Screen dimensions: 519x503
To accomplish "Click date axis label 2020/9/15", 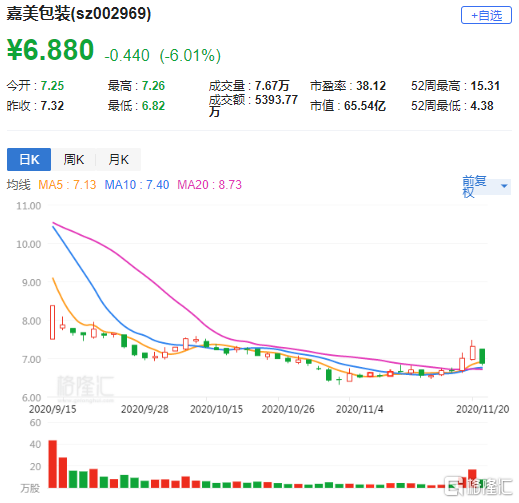I will (x=53, y=409).
